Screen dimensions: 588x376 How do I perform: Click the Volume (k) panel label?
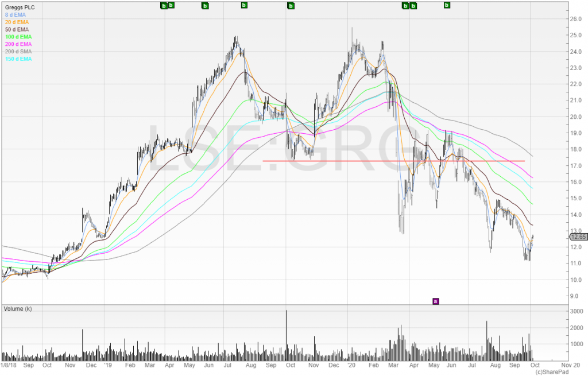[17, 308]
